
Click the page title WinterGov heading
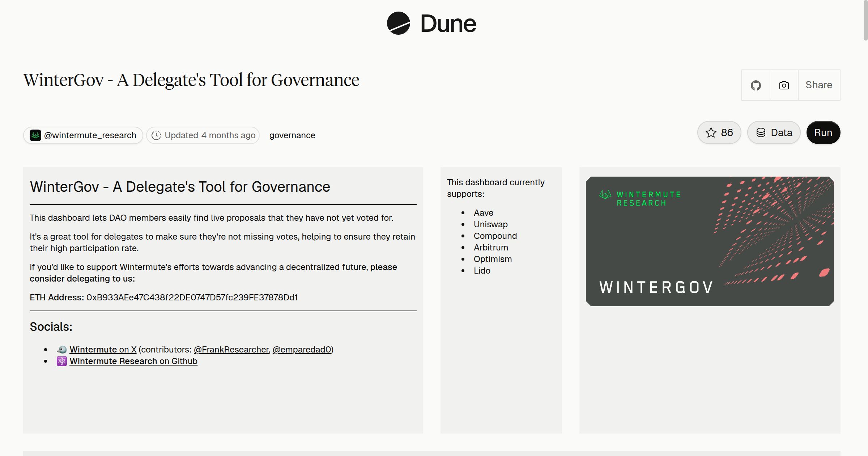[x=191, y=80]
